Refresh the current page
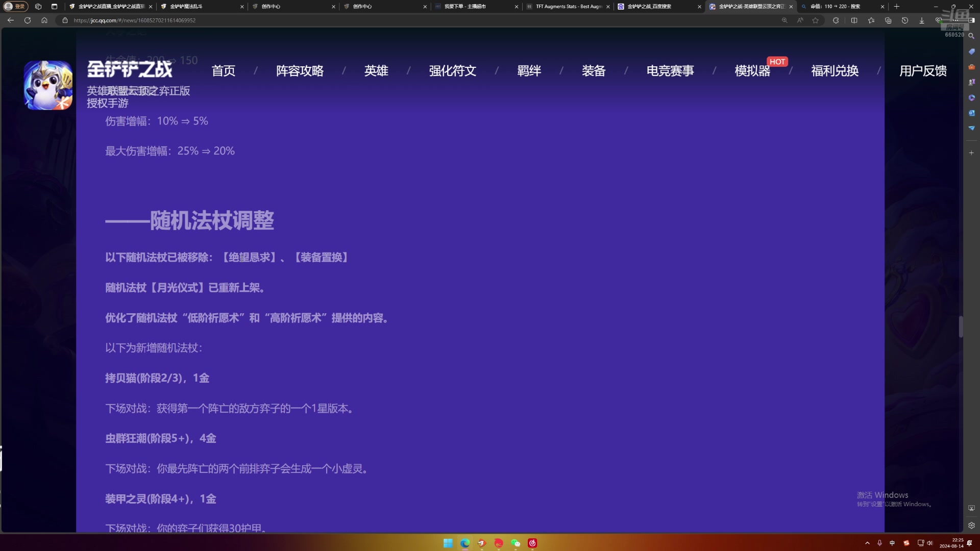This screenshot has width=980, height=551. [x=27, y=20]
